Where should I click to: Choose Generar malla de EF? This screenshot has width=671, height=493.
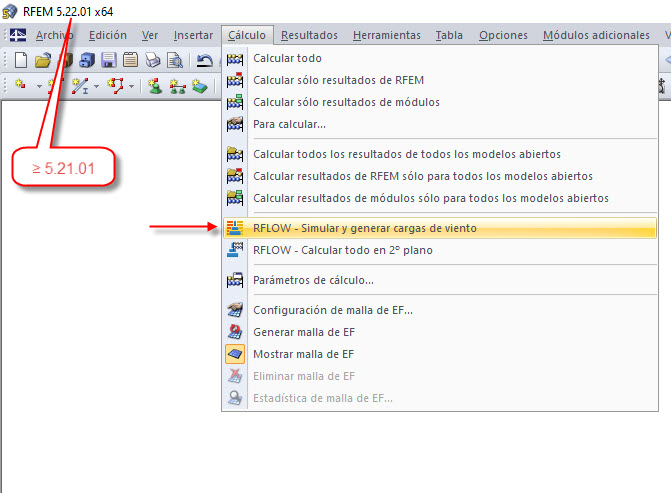(440, 332)
